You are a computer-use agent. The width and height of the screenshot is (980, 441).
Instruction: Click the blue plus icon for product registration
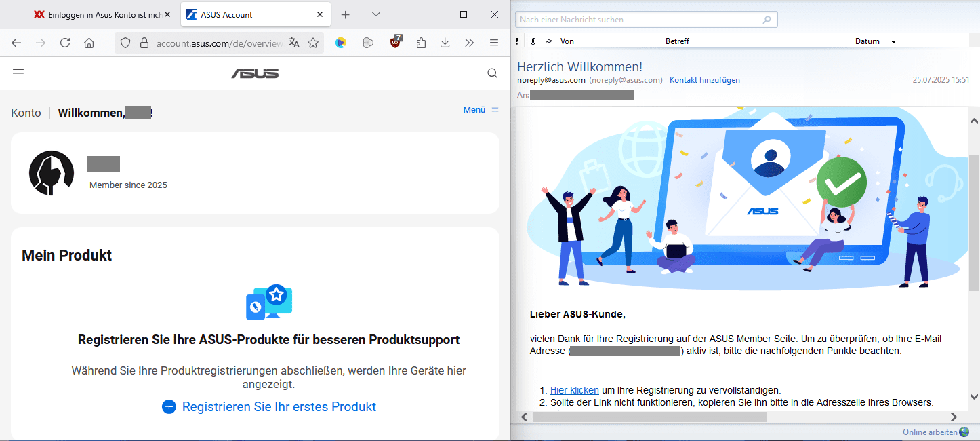(x=169, y=406)
